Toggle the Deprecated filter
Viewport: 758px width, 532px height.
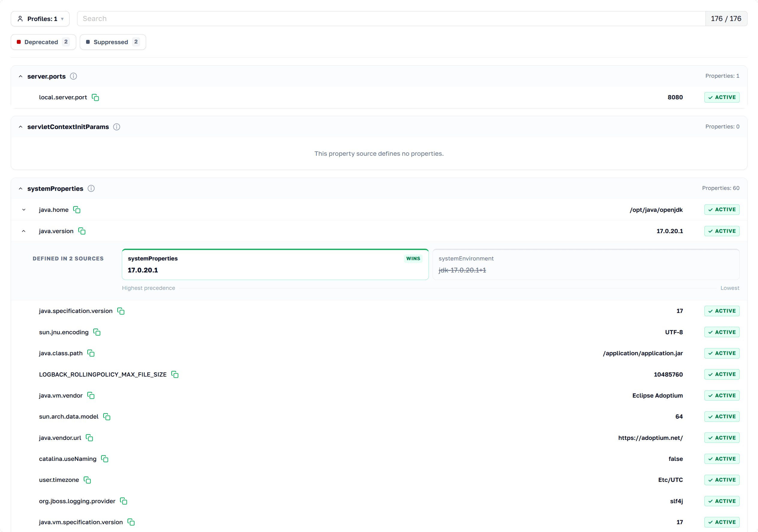pyautogui.click(x=43, y=42)
